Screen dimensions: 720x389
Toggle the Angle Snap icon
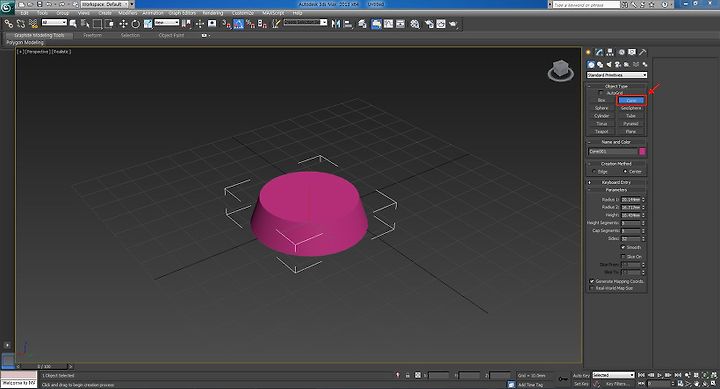[x=238, y=24]
